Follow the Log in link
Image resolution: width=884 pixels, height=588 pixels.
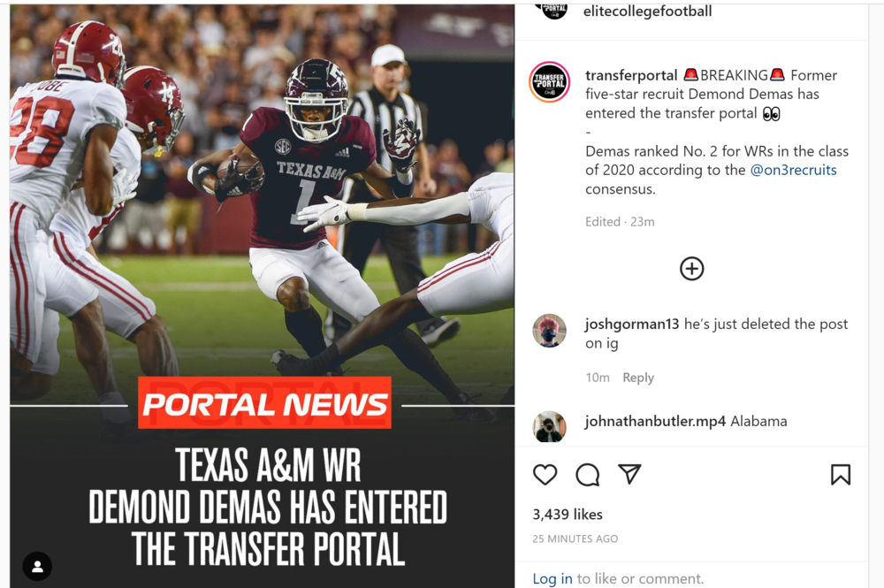coord(552,578)
